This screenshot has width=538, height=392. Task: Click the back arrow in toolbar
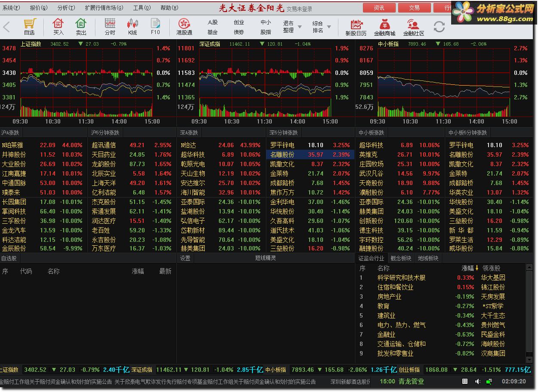6,27
